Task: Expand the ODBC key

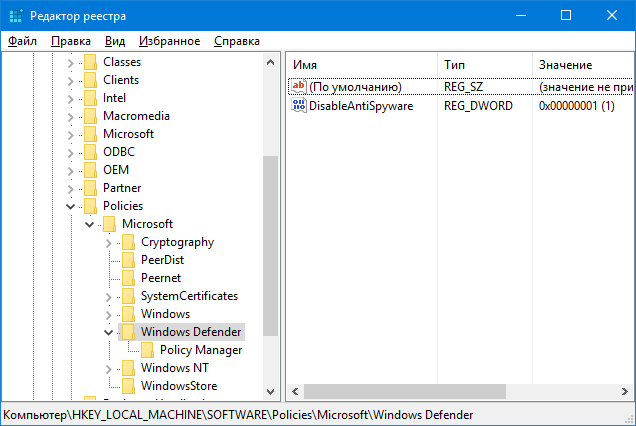Action: point(71,153)
